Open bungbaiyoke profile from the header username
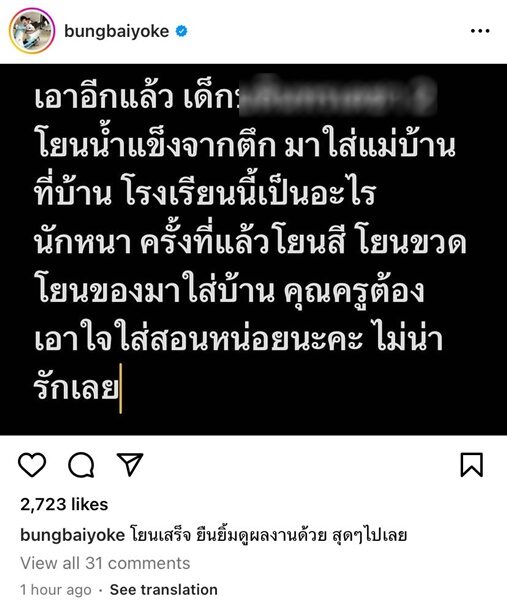The image size is (507, 600). click(117, 31)
